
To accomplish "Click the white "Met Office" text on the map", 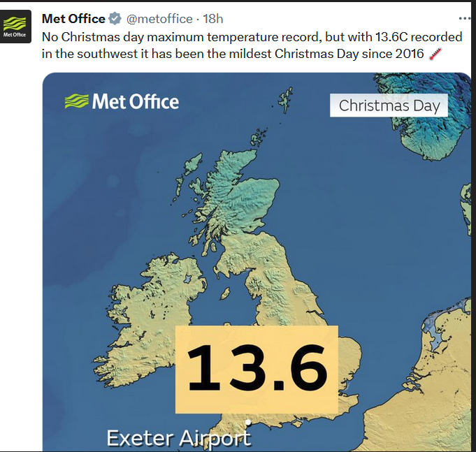I will pyautogui.click(x=136, y=102).
